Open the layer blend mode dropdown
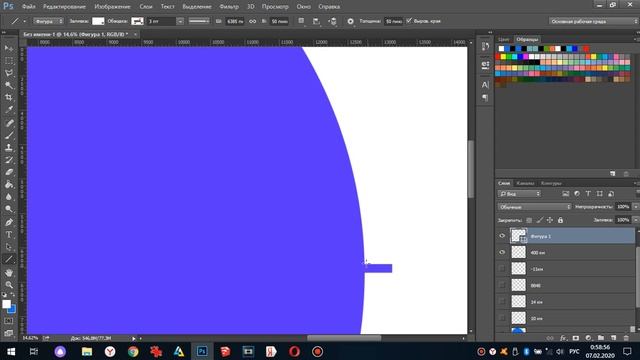This screenshot has height=360, width=640. tap(534, 207)
